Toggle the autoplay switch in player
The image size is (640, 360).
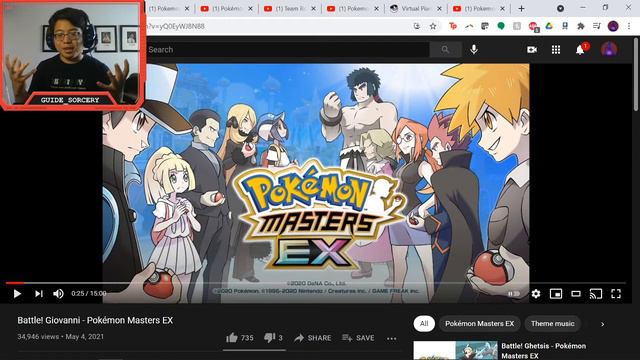(513, 293)
